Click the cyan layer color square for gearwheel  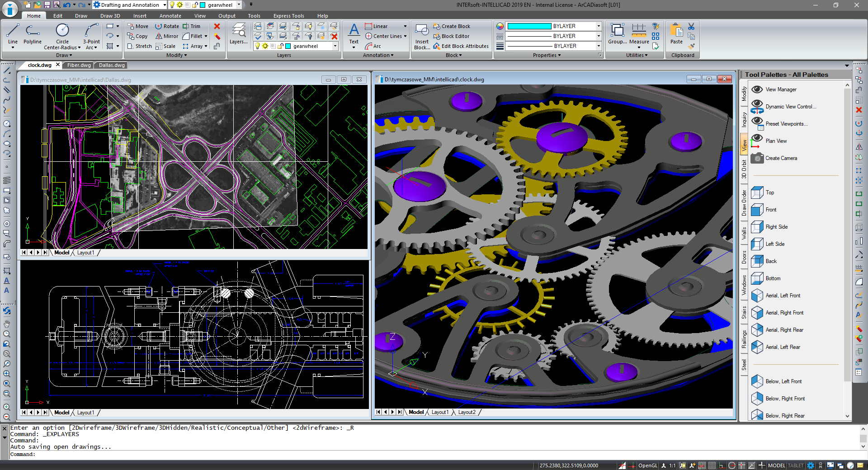(x=288, y=46)
